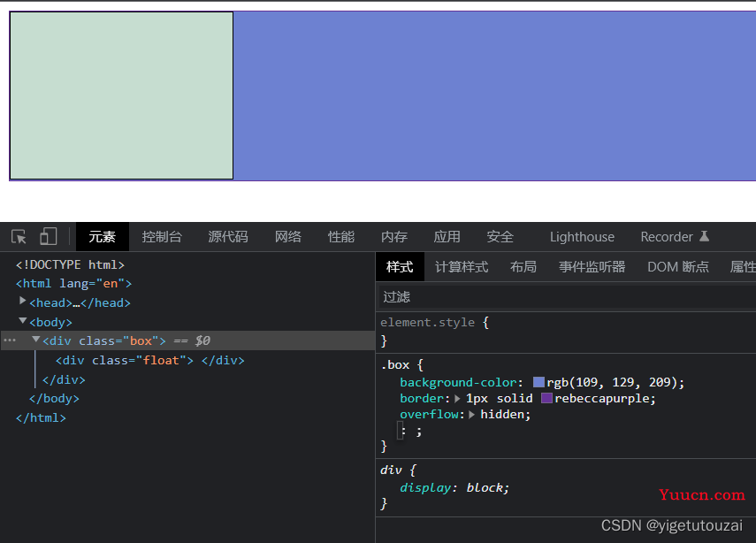756x543 pixels.
Task: Switch to the 计算样式 sub-tab
Action: point(462,267)
